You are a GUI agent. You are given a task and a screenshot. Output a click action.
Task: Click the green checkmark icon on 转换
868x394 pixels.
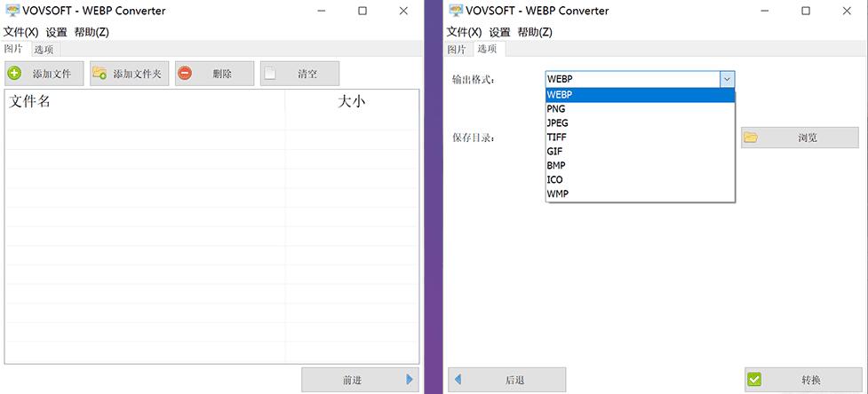click(754, 380)
